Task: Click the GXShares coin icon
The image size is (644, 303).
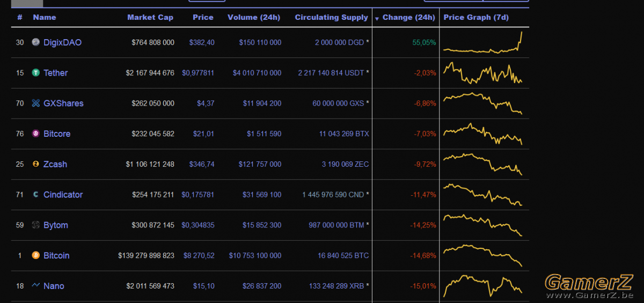Action: [x=36, y=104]
